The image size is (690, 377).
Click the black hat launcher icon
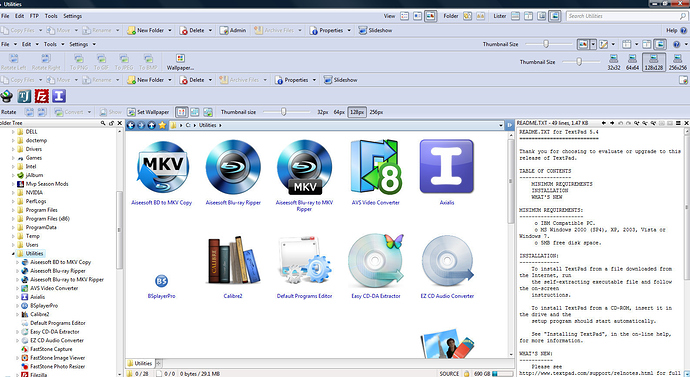(7, 96)
